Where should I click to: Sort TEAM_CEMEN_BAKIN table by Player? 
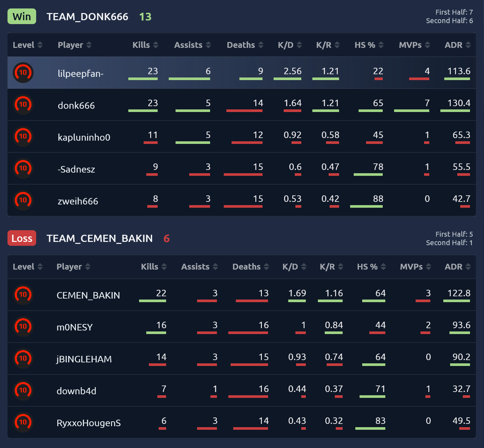[x=73, y=267]
